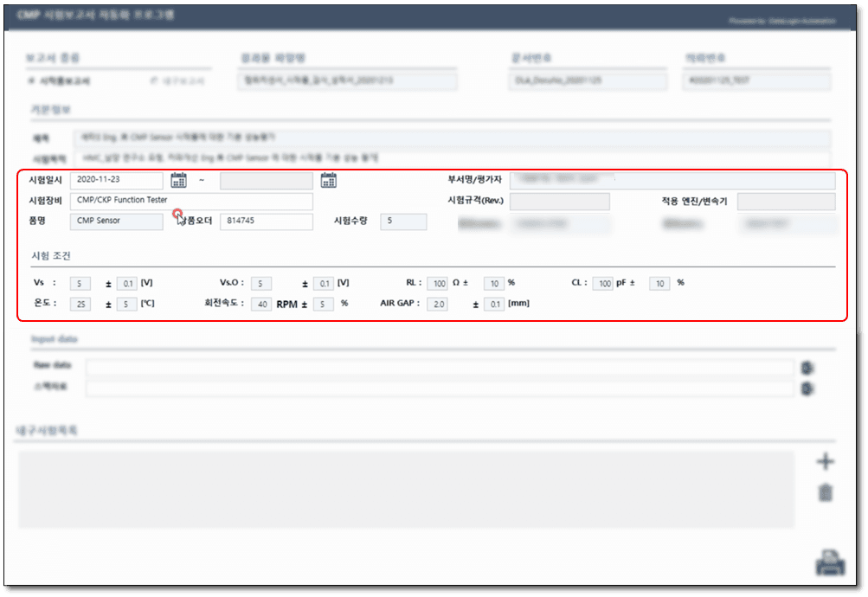Edit the Vs tolerance value 0.1
The image size is (868, 597).
(x=126, y=284)
